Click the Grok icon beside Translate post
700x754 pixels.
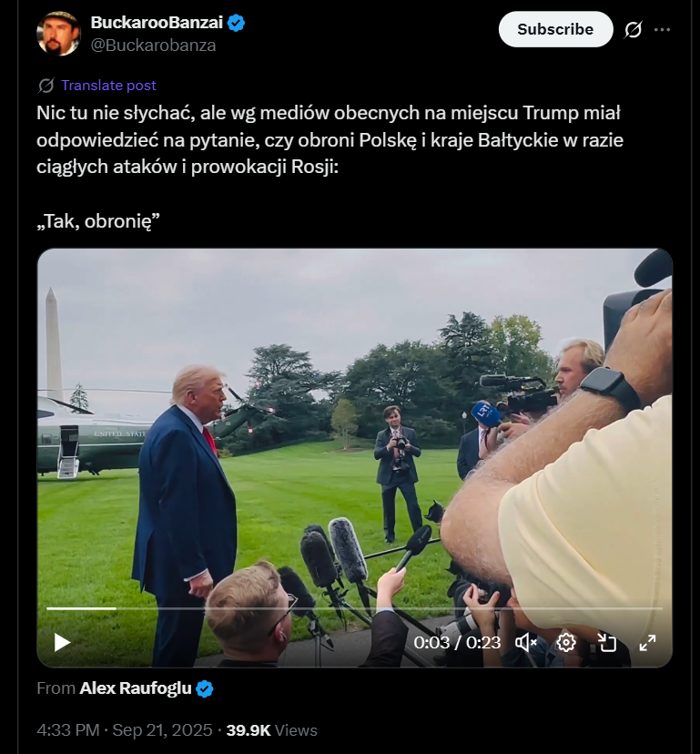click(46, 86)
